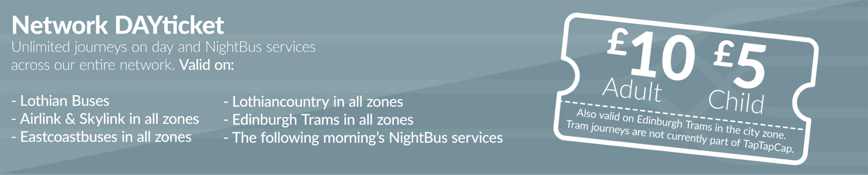The width and height of the screenshot is (868, 175).
Task: Select Edinburgh Trams in all zones
Action: tap(318, 119)
